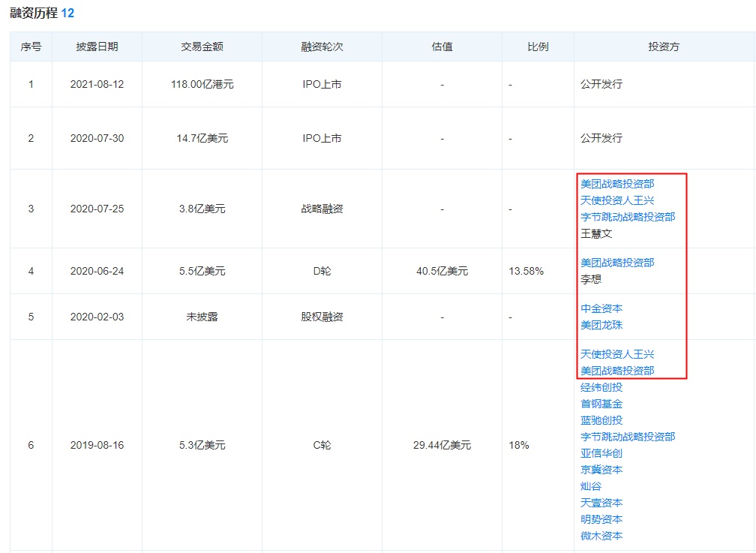Click the 比例 column header
This screenshot has width=756, height=553.
click(538, 47)
